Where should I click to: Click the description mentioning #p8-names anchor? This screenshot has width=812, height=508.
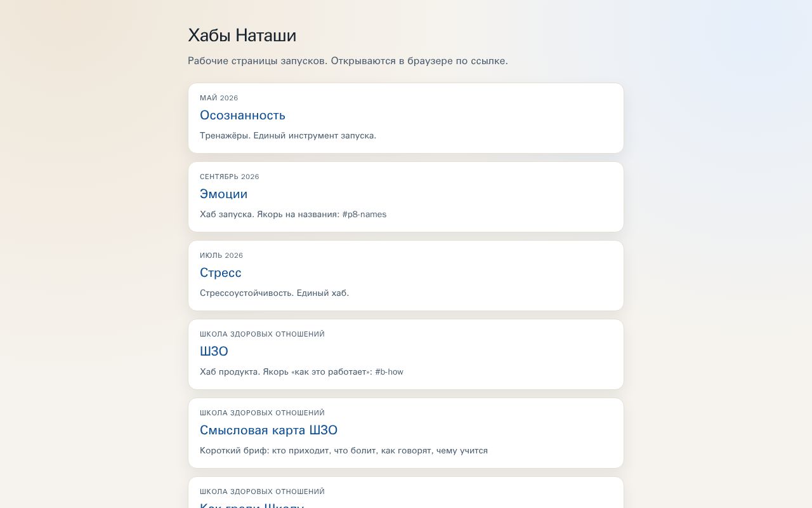(x=293, y=214)
